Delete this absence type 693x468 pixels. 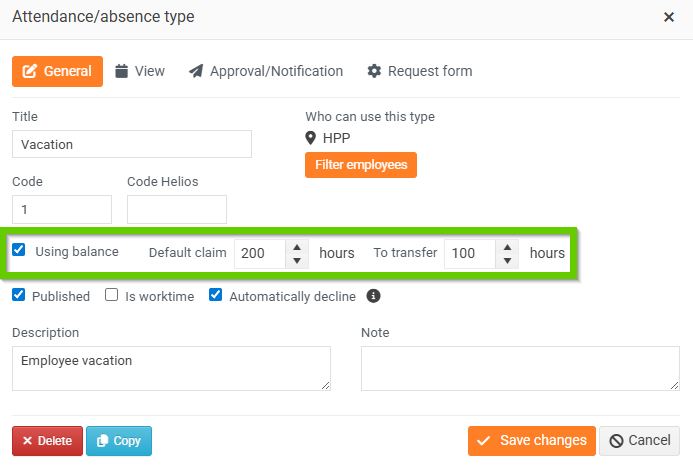click(47, 441)
